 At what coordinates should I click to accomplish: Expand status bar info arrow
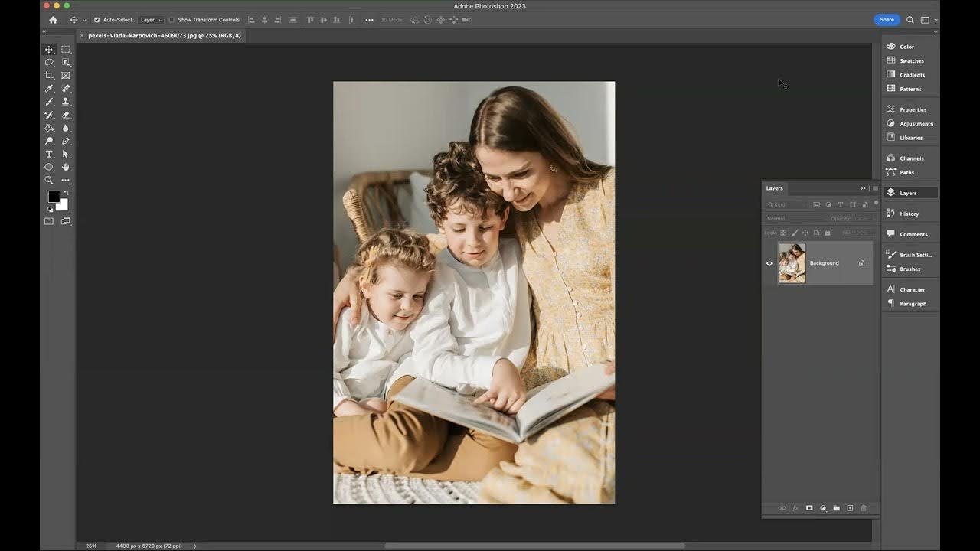pyautogui.click(x=194, y=546)
